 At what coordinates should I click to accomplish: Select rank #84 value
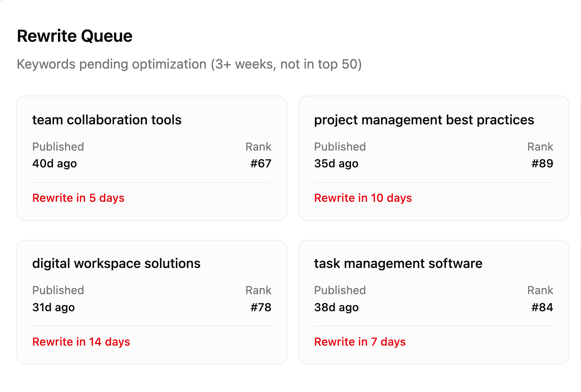[x=542, y=307]
